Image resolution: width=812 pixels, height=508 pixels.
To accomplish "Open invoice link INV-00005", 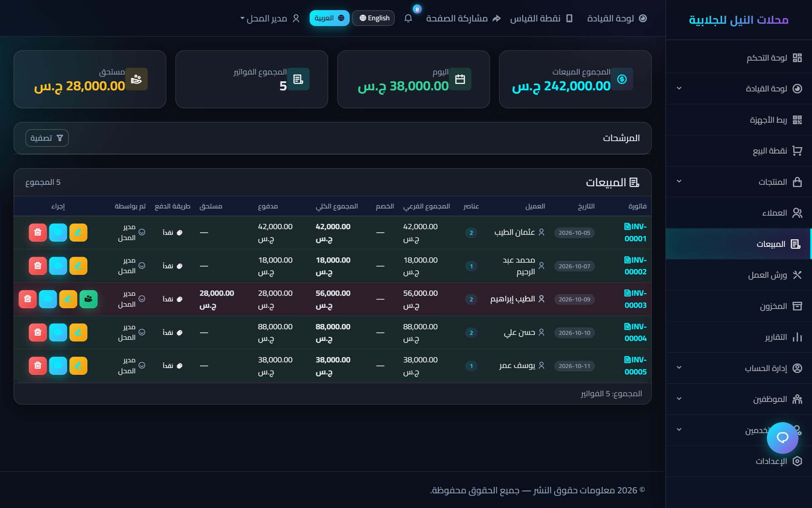I will tap(635, 366).
